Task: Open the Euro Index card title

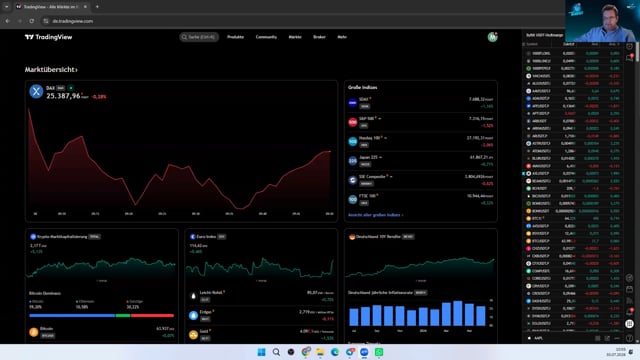Action: pos(206,237)
